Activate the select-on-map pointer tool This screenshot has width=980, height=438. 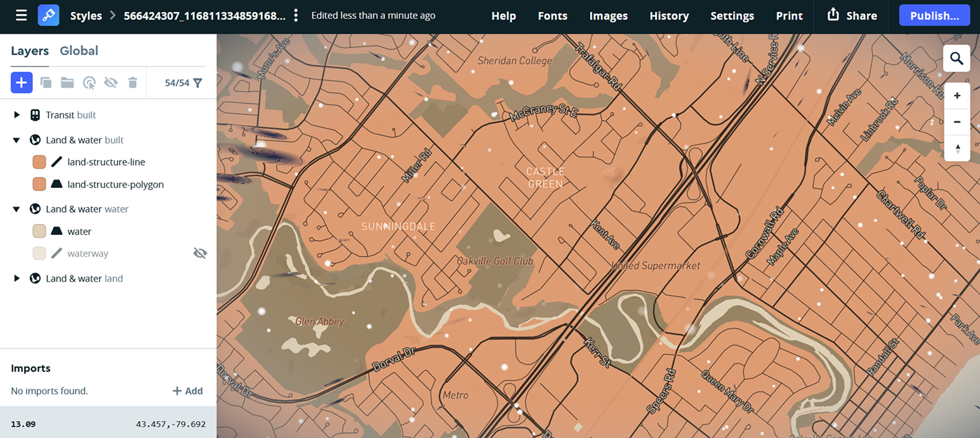89,83
